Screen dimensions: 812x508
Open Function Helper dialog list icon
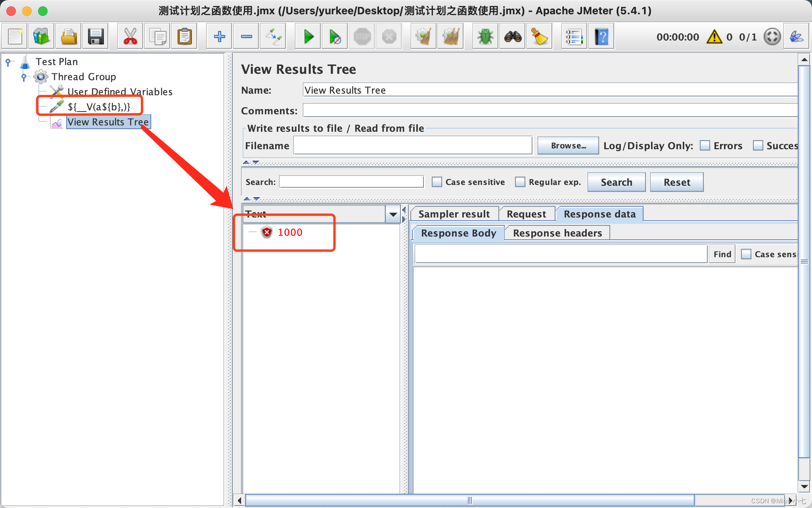click(x=574, y=37)
